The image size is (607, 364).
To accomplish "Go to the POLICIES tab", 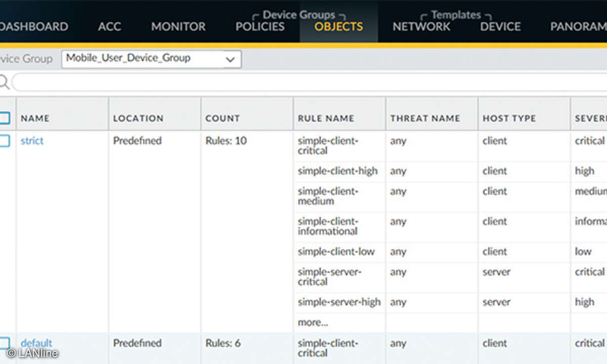I will point(260,26).
